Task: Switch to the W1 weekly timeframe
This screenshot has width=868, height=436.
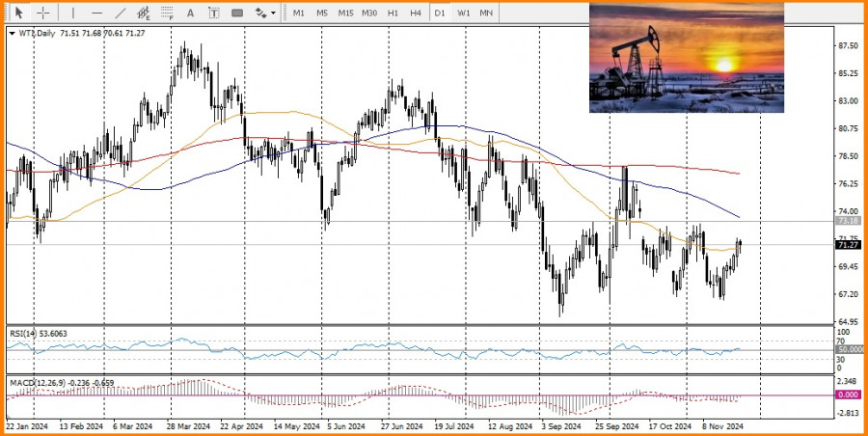Action: coord(463,13)
